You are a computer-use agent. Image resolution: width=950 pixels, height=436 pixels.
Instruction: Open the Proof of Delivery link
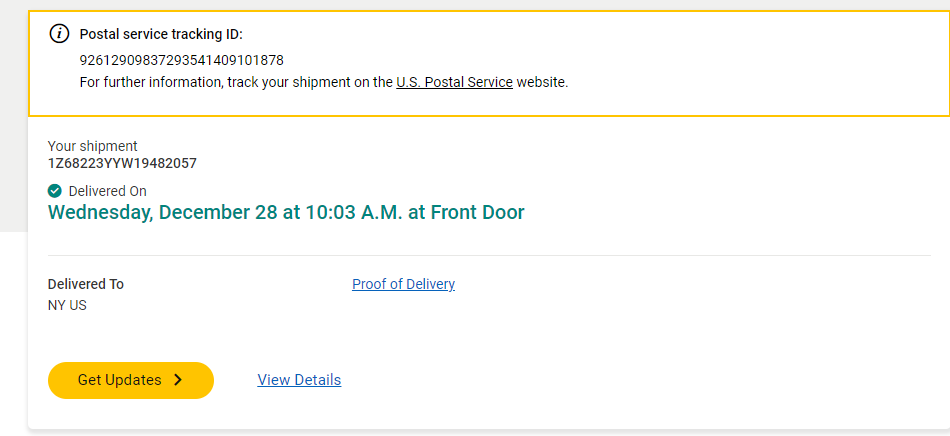[x=403, y=284]
